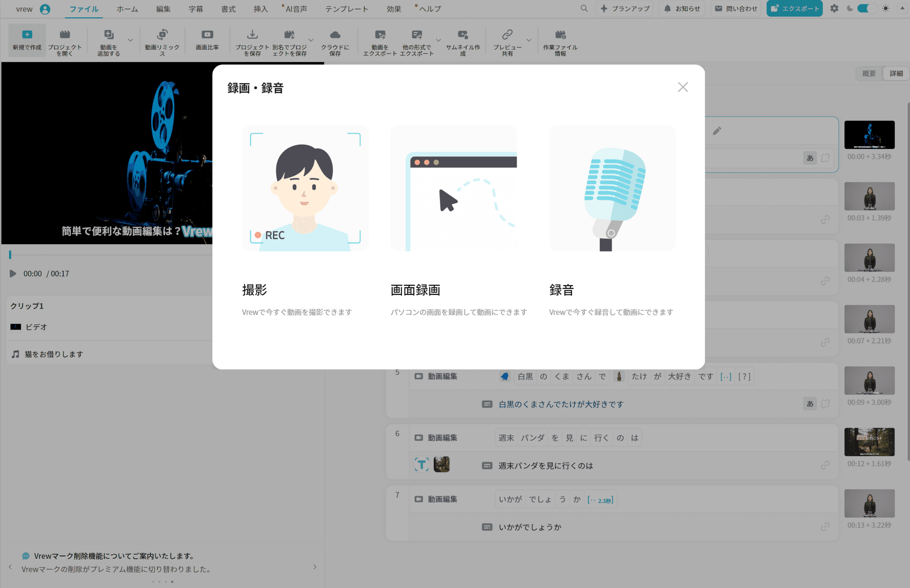The image size is (910, 588).
Task: Expand the プレビュー共有 dropdown arrow
Action: [x=529, y=40]
